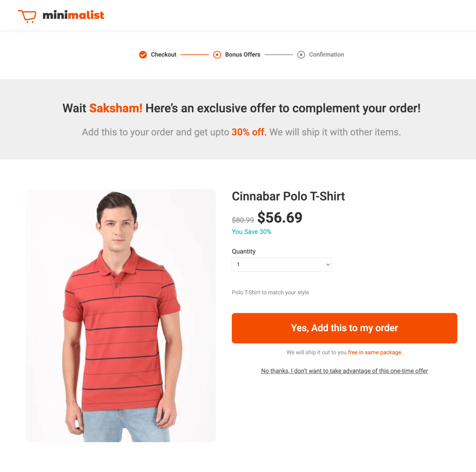This screenshot has height=472, width=476.
Task: Click the inactive Confirmation circle icon
Action: click(301, 55)
